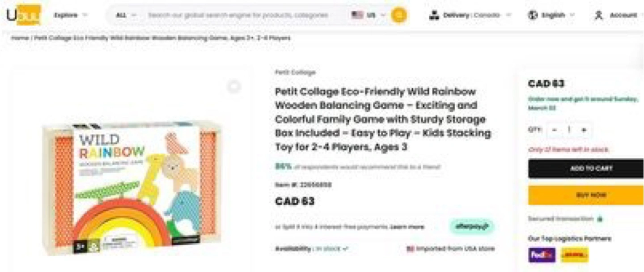Click the FedEx logistics partner logo

[x=542, y=255]
